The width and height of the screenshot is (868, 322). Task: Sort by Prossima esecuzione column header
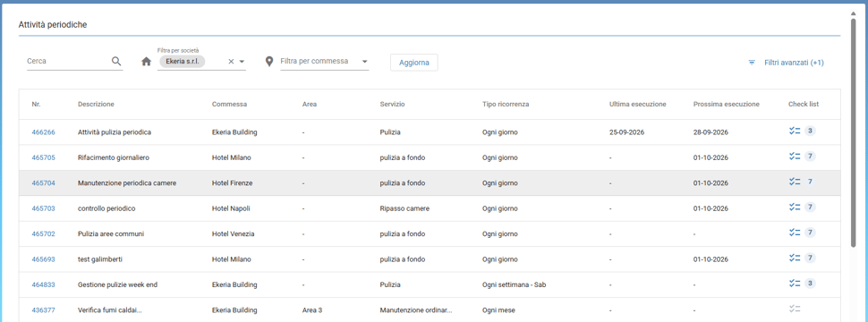[726, 104]
